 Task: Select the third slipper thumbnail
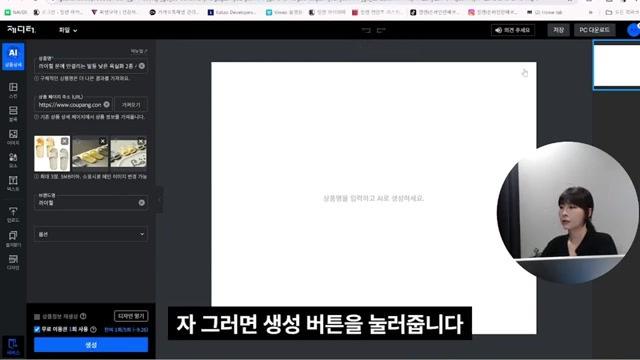[x=129, y=153]
